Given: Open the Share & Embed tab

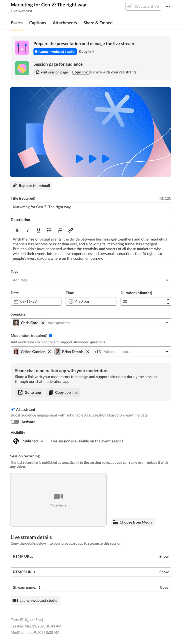Looking at the screenshot, I should coord(98,23).
